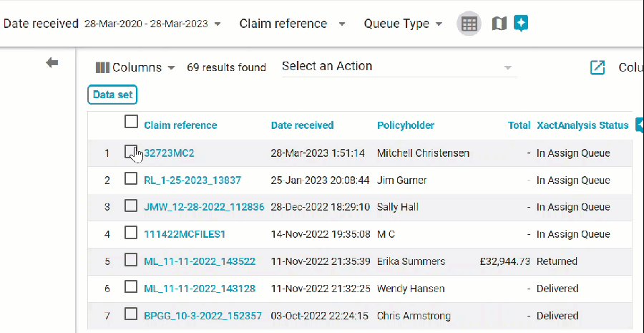Select the RL_1-25-2023_13837 row checkbox
Screen dimensions: 644x333
[x=131, y=179]
